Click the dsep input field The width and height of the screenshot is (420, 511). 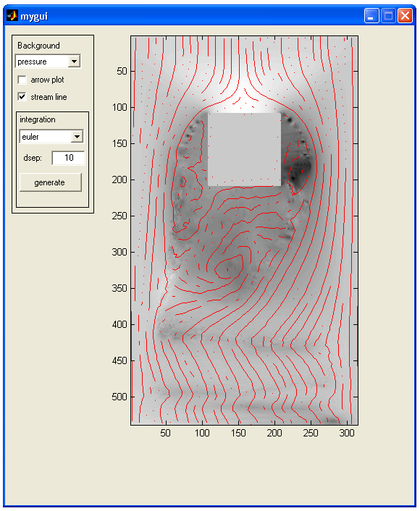tap(68, 158)
